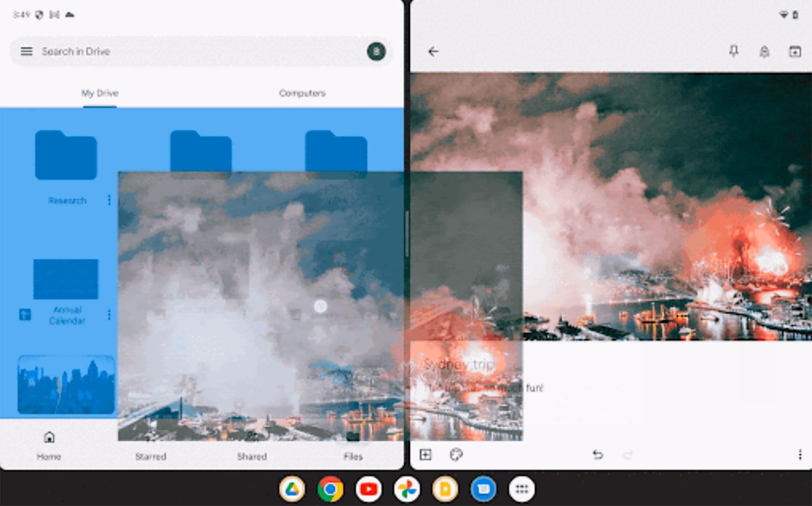The width and height of the screenshot is (812, 506).
Task: Pin the Sydney trip note
Action: click(x=734, y=51)
